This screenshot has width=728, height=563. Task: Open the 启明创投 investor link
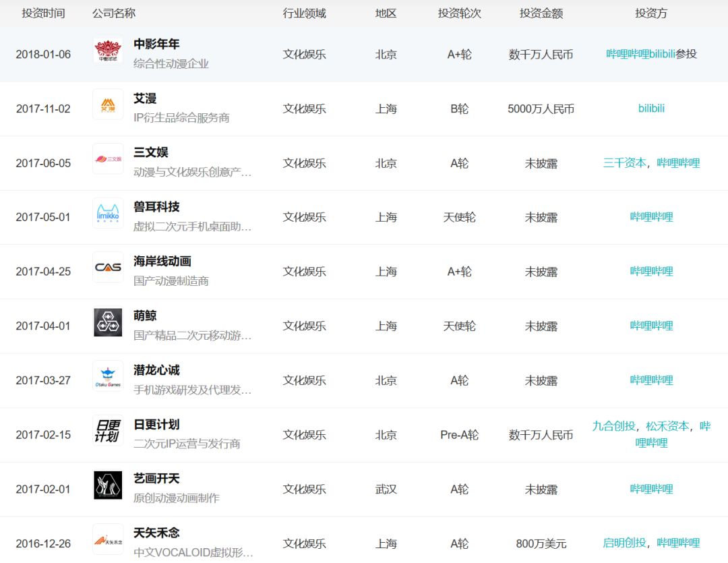[x=624, y=543]
